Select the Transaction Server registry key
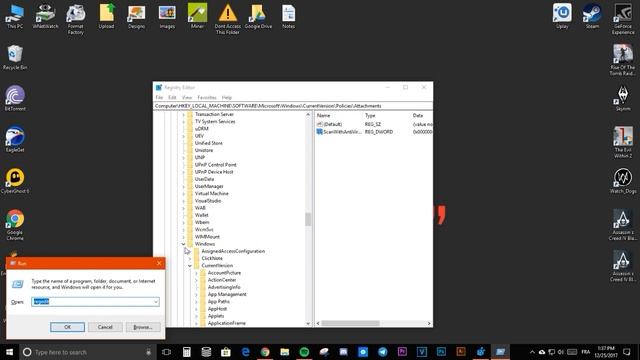The height and width of the screenshot is (360, 640). click(x=214, y=114)
